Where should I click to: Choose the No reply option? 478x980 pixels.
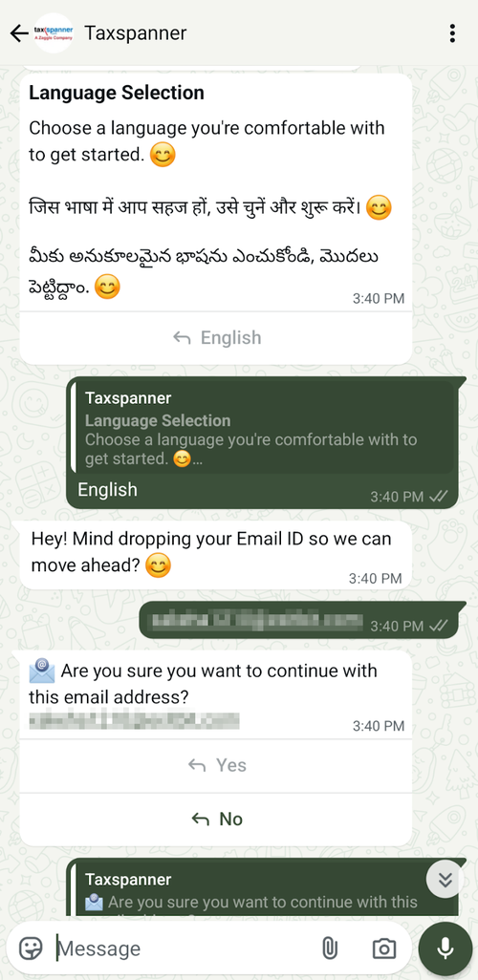pos(216,820)
